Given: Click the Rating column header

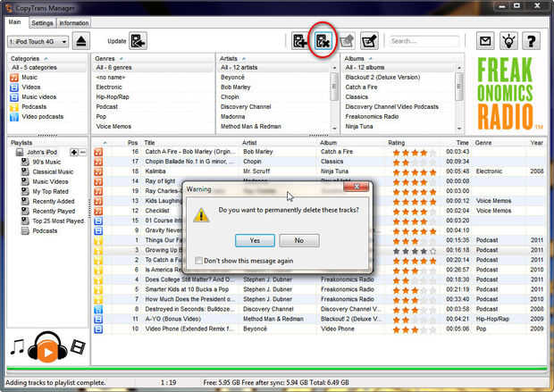Looking at the screenshot, I should coord(397,143).
